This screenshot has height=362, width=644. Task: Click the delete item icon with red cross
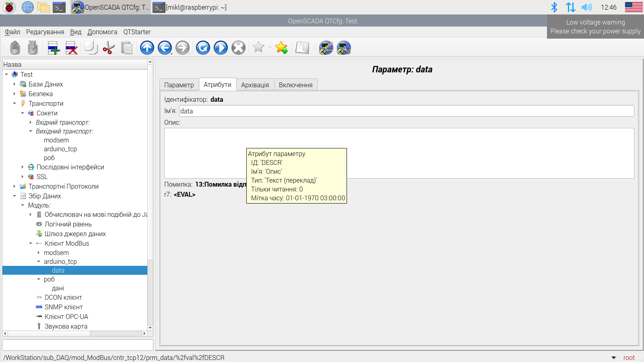[71, 48]
